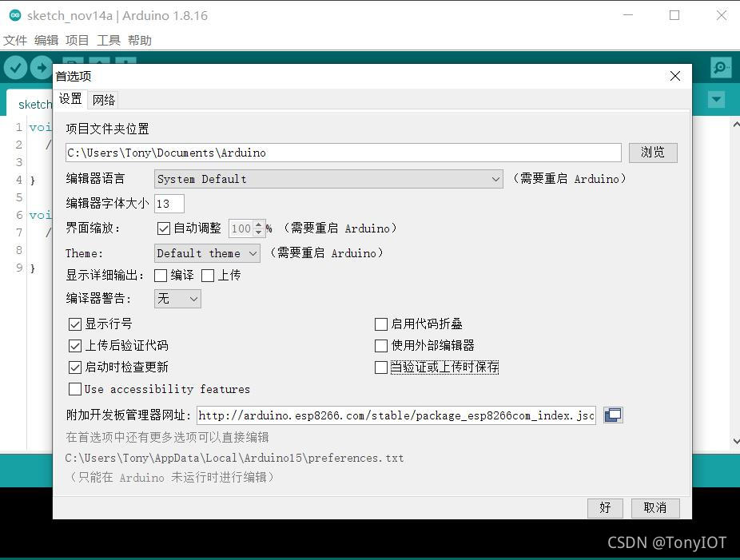Enable the 启用代码折叠 checkbox
Screen dimensions: 740x560
point(381,324)
